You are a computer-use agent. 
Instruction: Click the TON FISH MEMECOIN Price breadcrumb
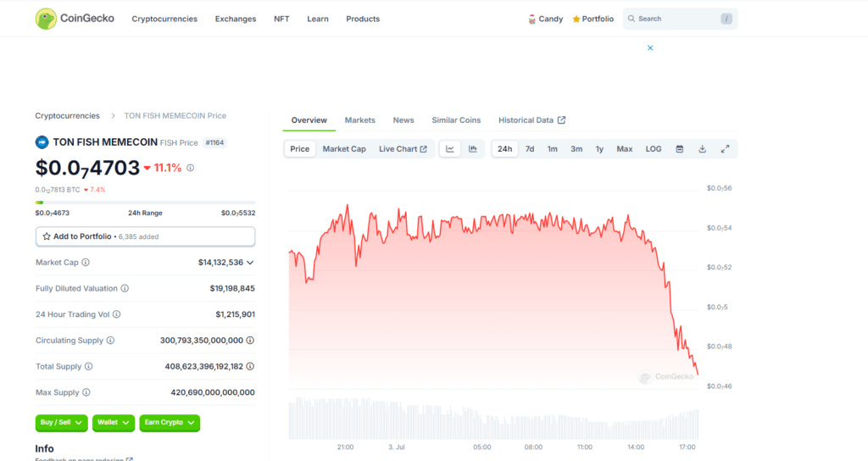click(x=175, y=115)
